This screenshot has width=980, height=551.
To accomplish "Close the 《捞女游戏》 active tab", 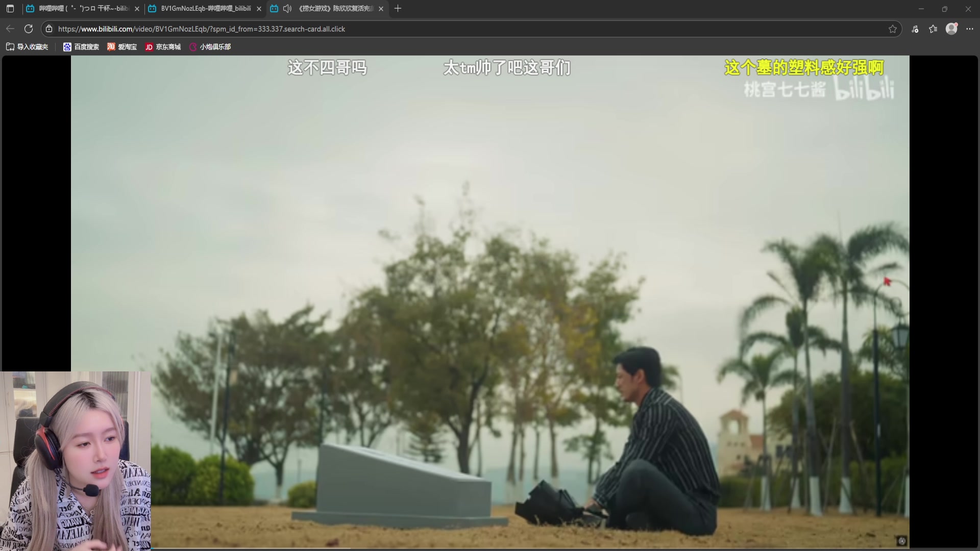I will [381, 9].
